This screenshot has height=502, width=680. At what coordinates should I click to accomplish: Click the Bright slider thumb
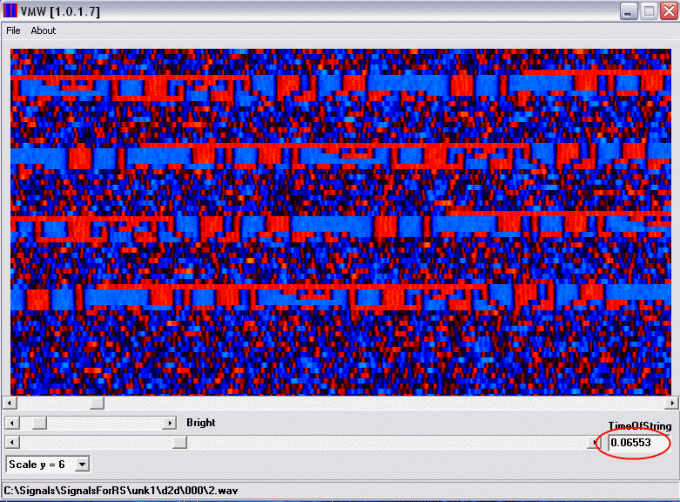point(39,423)
